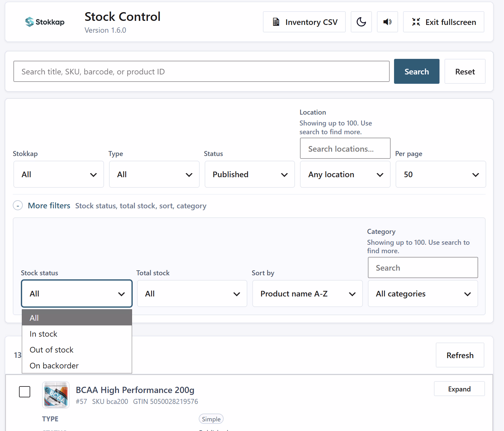
Task: Select Out of stock option
Action: [x=77, y=350]
